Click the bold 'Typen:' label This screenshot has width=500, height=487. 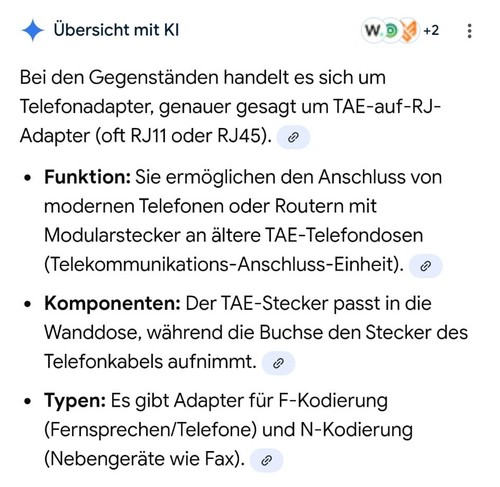75,401
